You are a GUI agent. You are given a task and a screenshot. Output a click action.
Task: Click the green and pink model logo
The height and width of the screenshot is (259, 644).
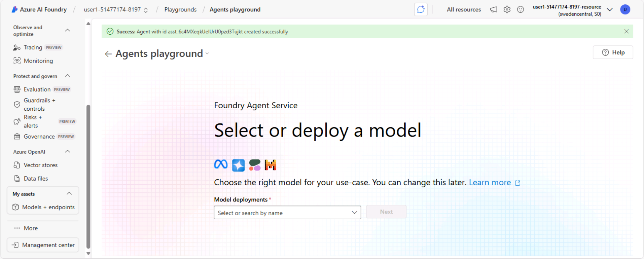255,165
